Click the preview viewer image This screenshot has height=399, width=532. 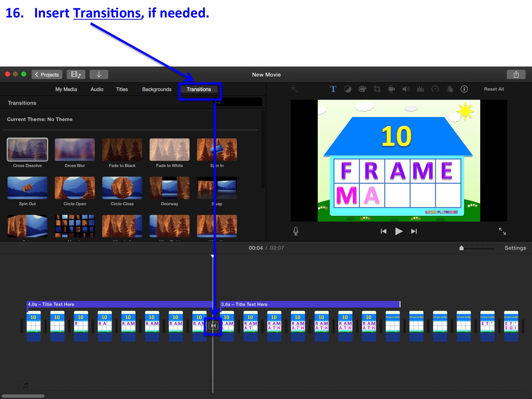399,160
